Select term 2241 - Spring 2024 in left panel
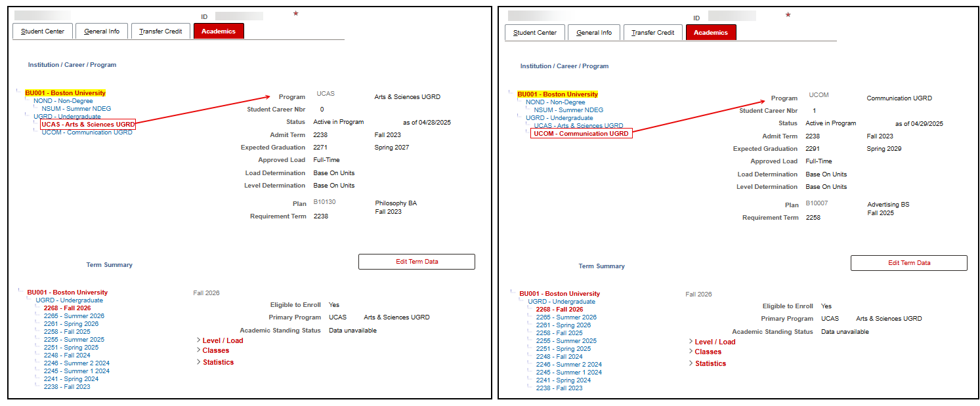Viewport: 980px width, 406px height. 71,379
